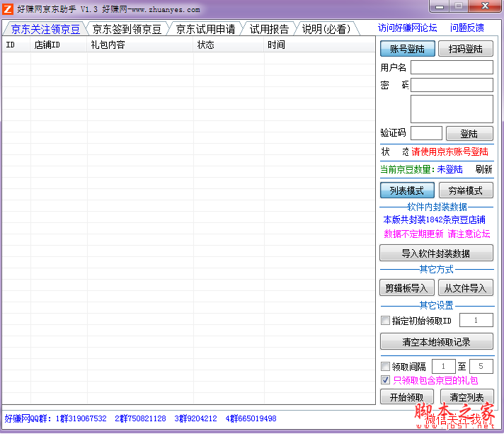Switch to 穷举模式
This screenshot has width=504, height=434.
[x=465, y=190]
